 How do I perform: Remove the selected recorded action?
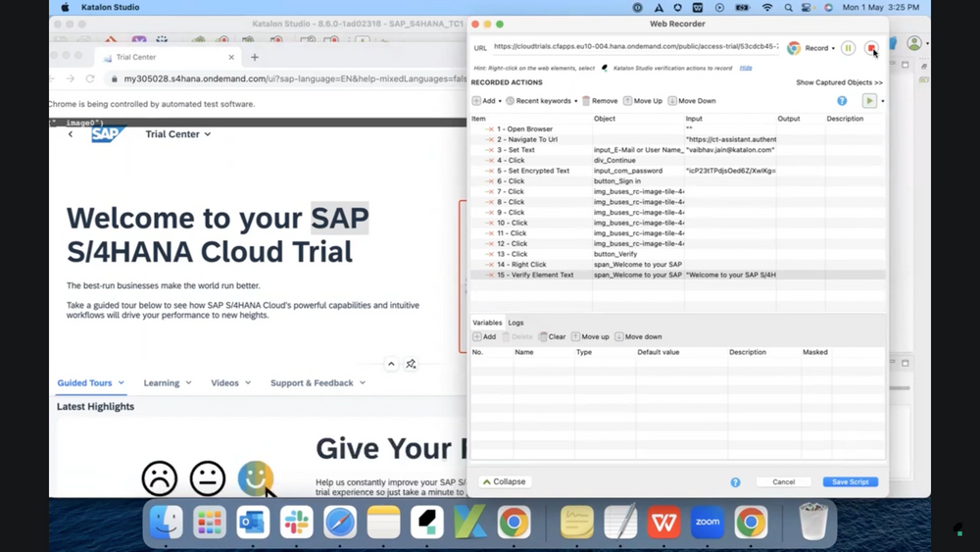[600, 101]
